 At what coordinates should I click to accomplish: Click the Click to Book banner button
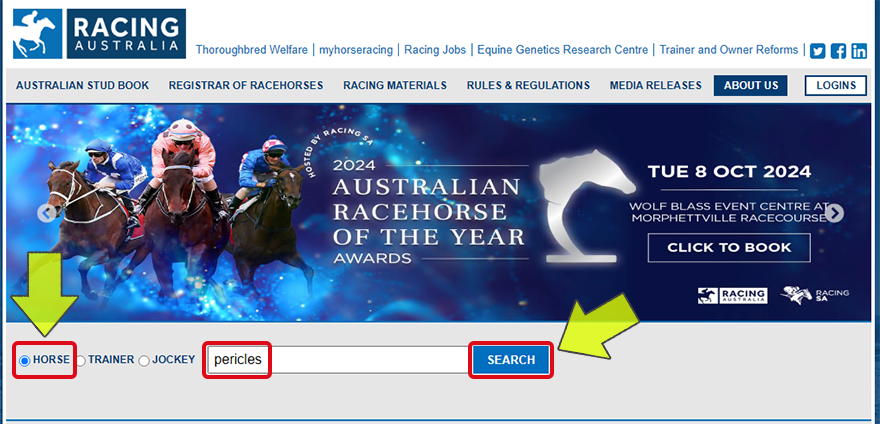(728, 247)
